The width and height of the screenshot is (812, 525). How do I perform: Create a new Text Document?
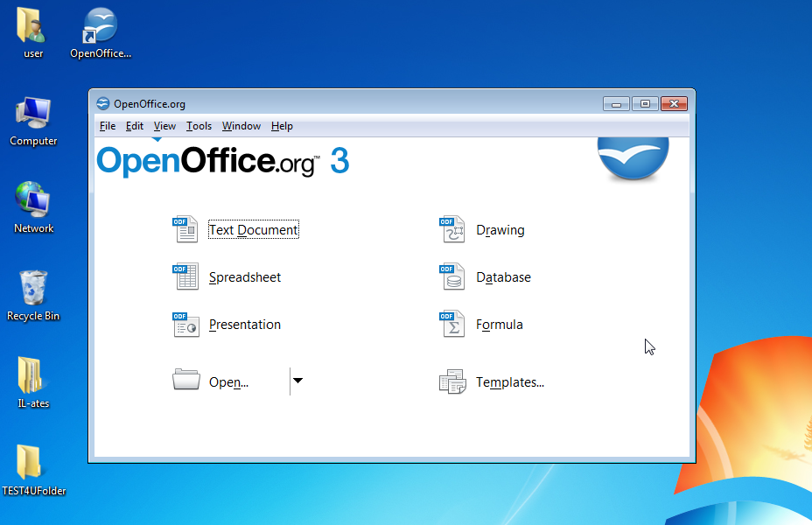[253, 230]
